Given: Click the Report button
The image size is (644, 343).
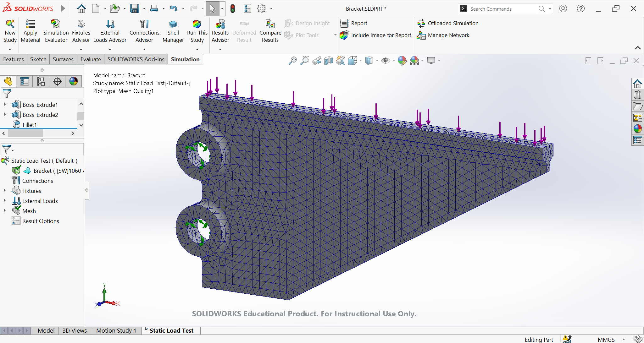Looking at the screenshot, I should [354, 23].
